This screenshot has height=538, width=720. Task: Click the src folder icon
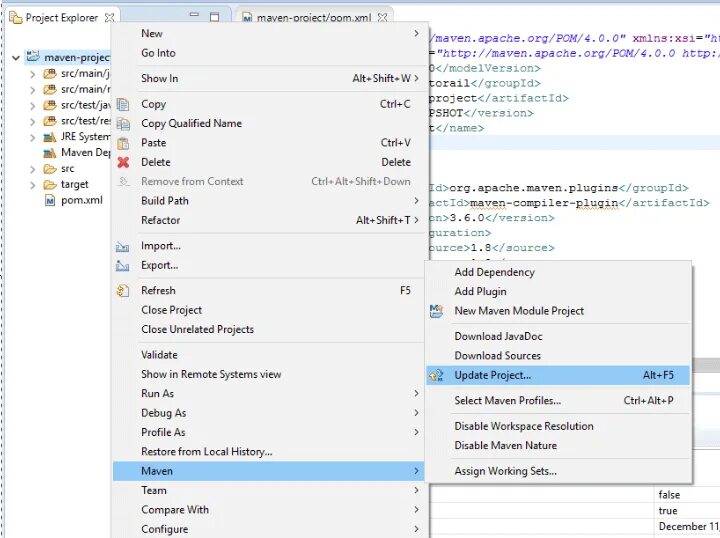click(50, 169)
